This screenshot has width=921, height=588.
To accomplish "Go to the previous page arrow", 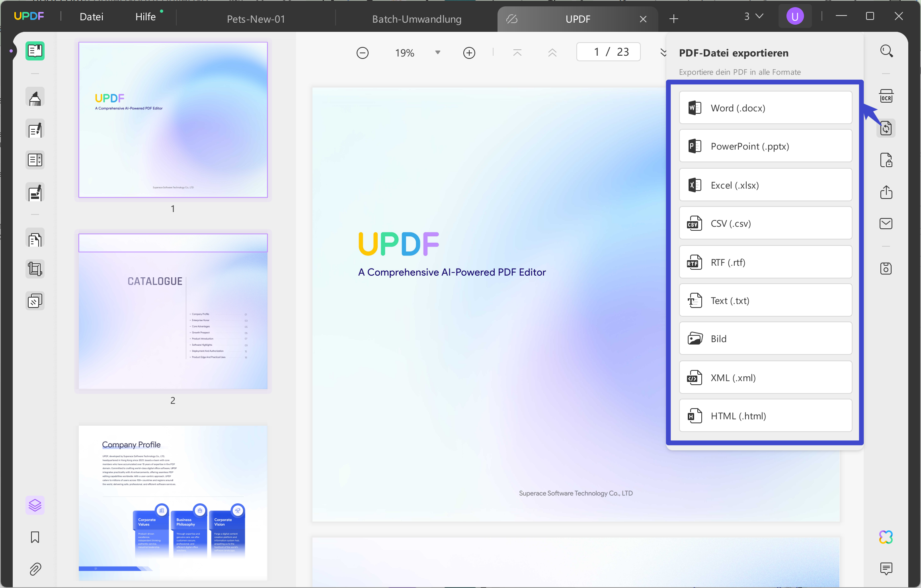I will click(x=552, y=53).
